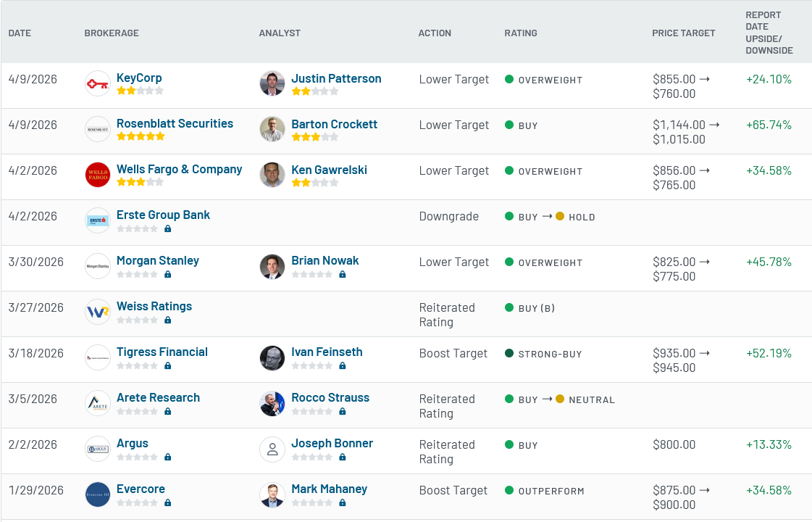
Task: Click the BROKERAGE column header
Action: 112,33
